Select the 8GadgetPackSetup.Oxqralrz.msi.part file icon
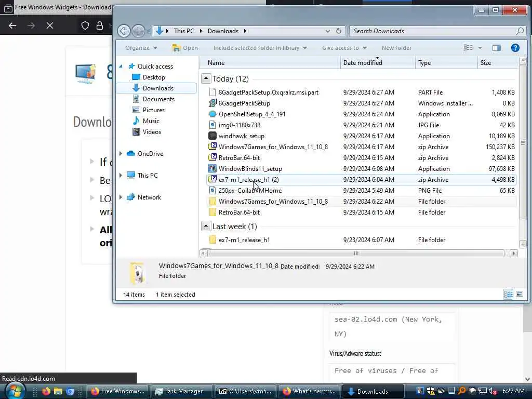The width and height of the screenshot is (532, 399). tap(212, 92)
